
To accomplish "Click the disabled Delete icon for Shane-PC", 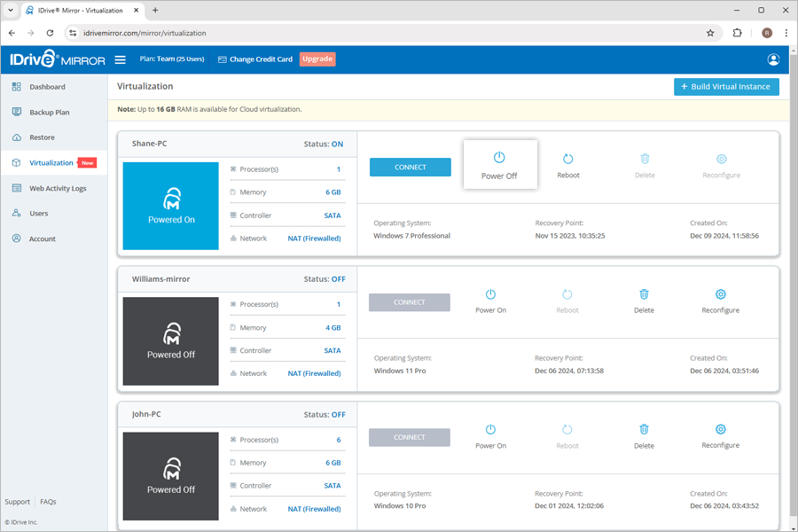I will [645, 166].
